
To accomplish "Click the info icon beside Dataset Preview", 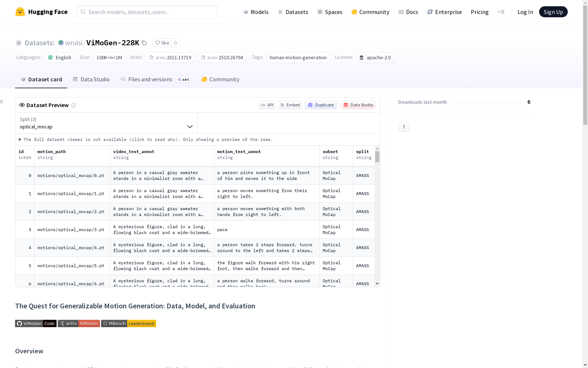I will (73, 105).
